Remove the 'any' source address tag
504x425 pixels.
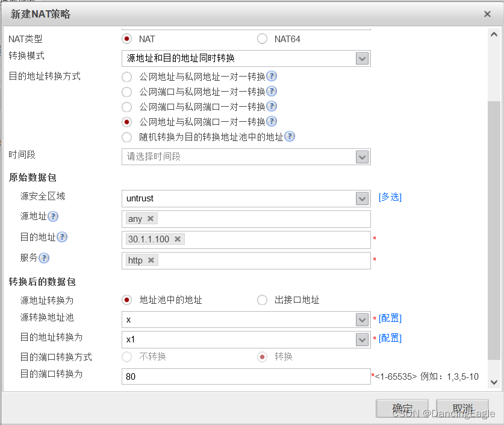(x=150, y=219)
